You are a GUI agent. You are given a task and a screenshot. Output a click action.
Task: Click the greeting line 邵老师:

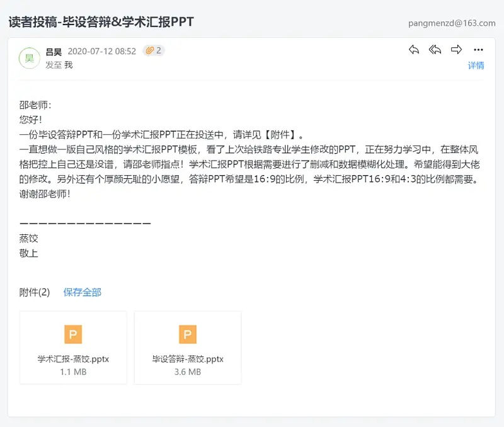click(x=35, y=105)
